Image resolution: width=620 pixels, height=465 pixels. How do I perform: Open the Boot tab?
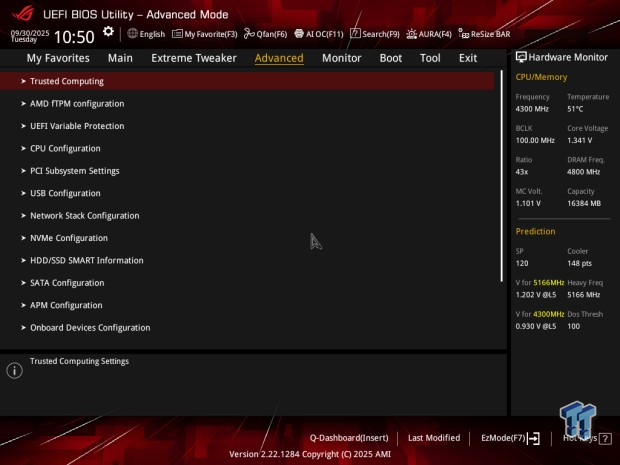[391, 58]
